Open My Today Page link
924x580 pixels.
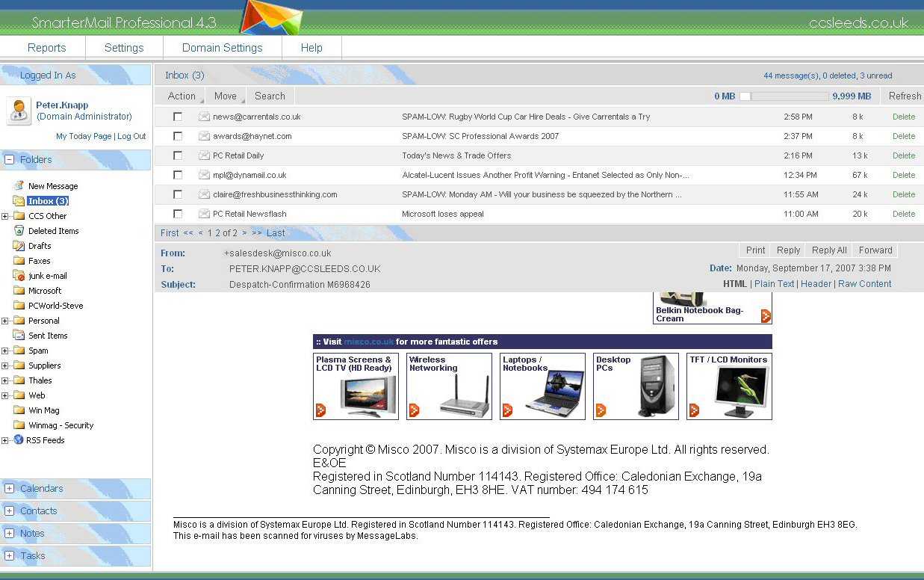click(84, 136)
